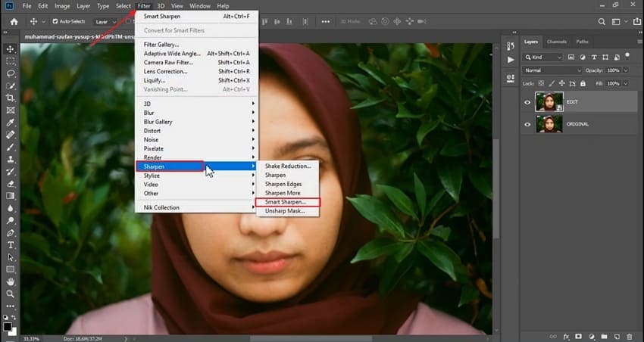Open the Opacity slider dropdown arrow

[x=626, y=70]
